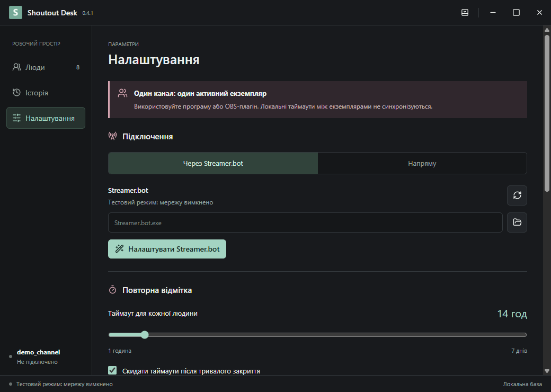Screen dimensions: 551x392
Task: Click the 7 днів slider maximum label
Action: click(x=519, y=351)
